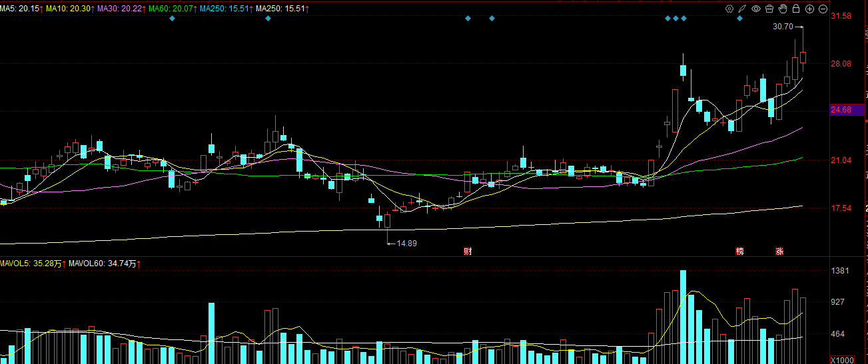Click the 28.08 price axis value
Viewport: 868px width, 364px height.
(x=841, y=63)
